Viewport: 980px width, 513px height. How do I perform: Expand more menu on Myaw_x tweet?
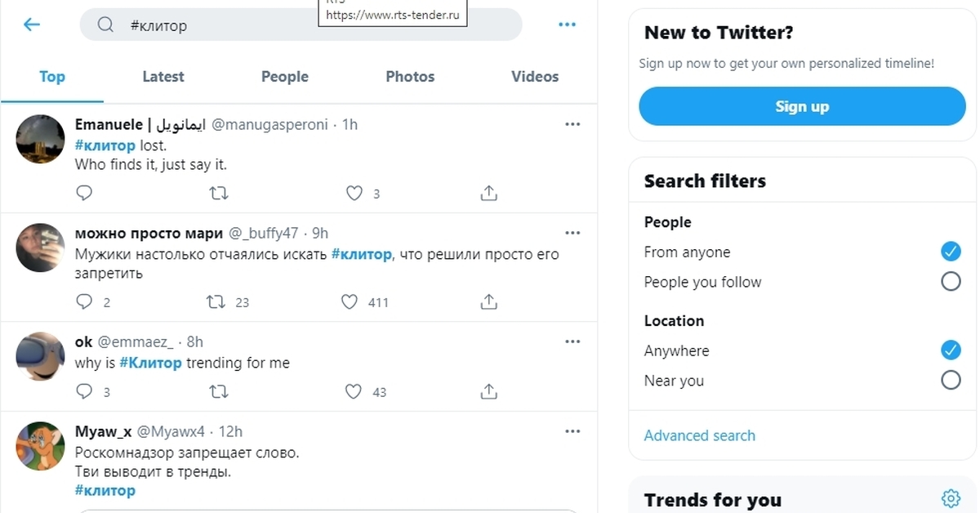point(572,431)
